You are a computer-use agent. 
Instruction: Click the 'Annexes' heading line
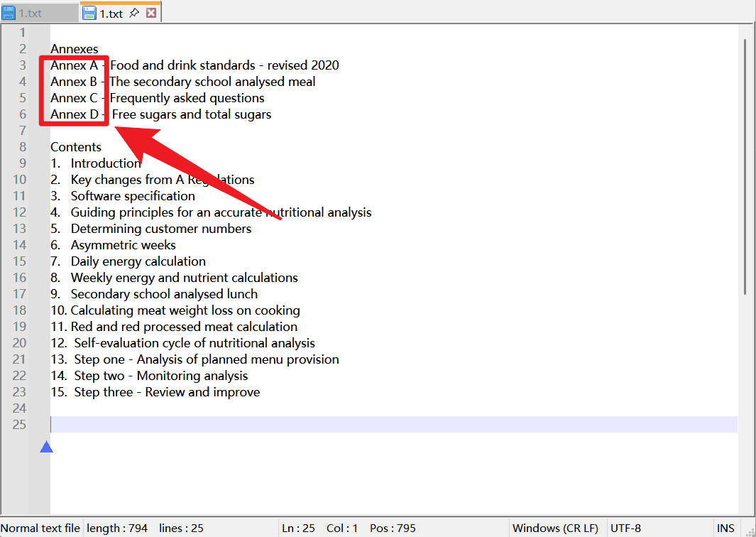point(75,49)
